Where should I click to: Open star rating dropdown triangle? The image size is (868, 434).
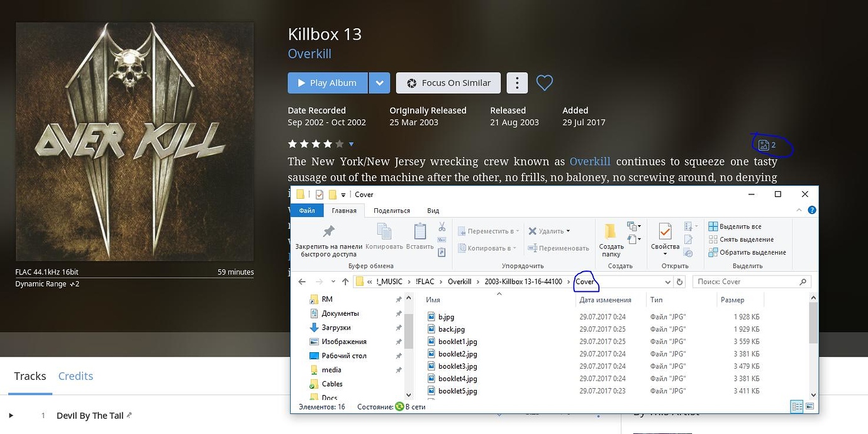(x=351, y=144)
